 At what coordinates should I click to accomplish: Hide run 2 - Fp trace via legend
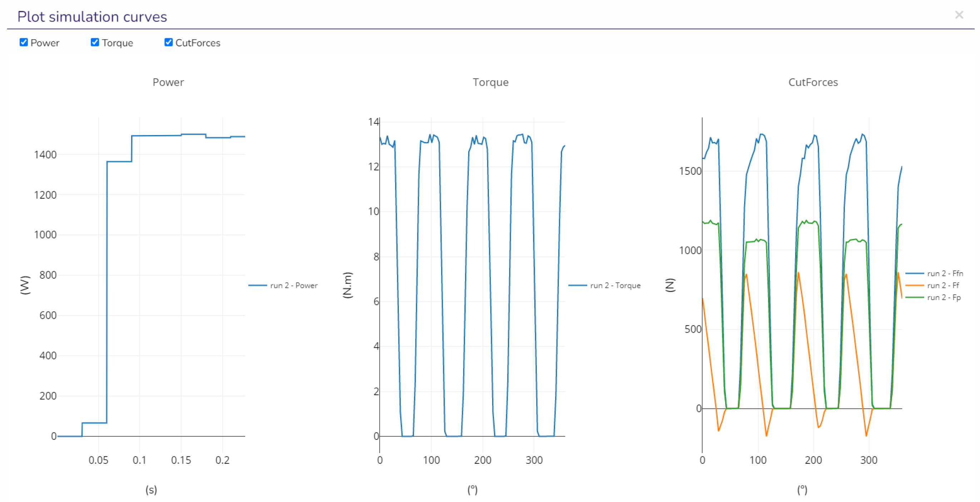tap(944, 297)
